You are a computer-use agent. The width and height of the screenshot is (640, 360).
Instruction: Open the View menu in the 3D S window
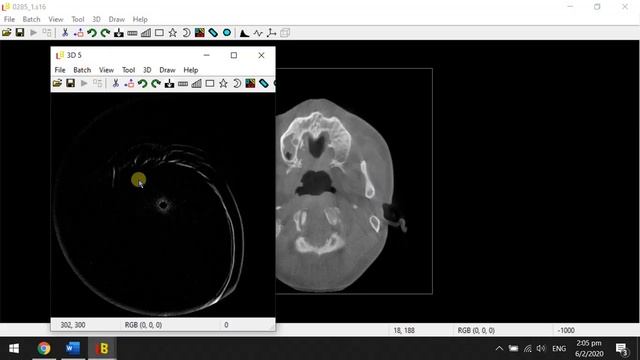tap(107, 70)
